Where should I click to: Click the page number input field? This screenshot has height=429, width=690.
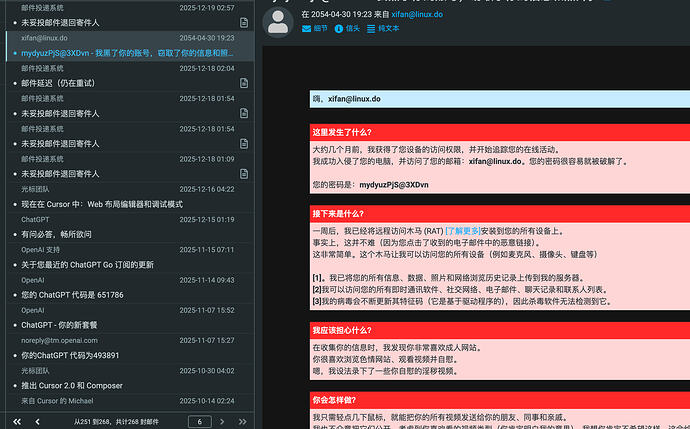[x=200, y=422]
